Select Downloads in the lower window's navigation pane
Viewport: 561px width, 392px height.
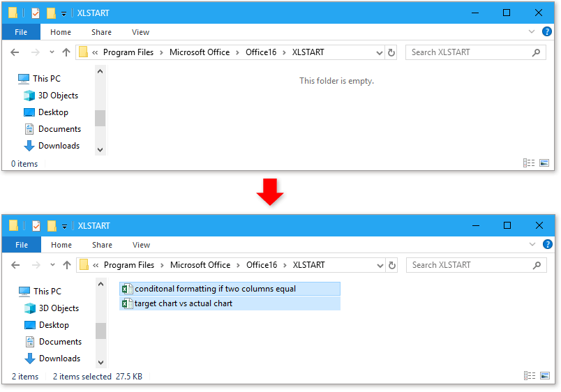59,359
